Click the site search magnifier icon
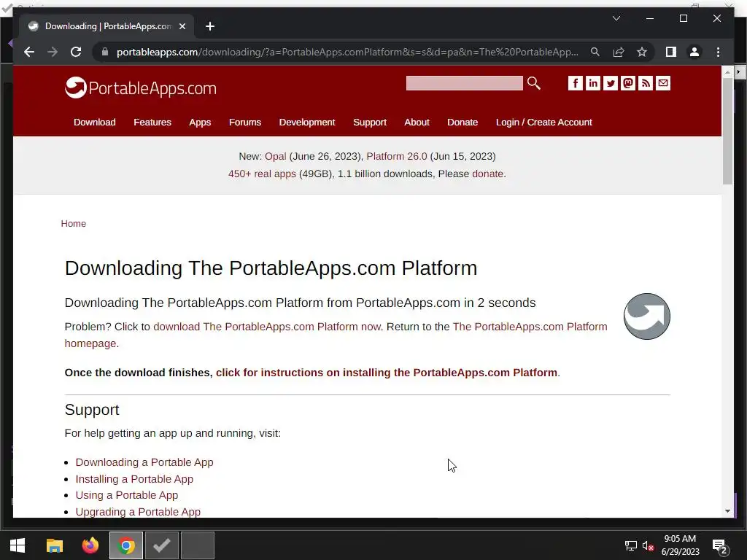Image resolution: width=747 pixels, height=560 pixels. (533, 83)
